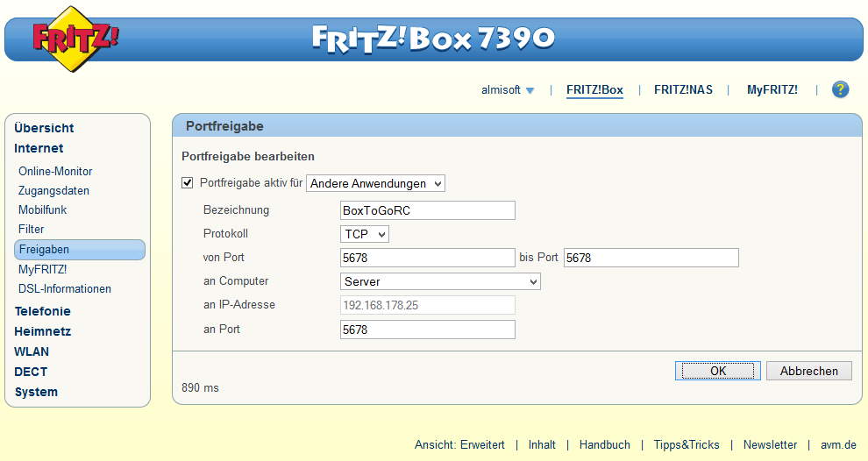The width and height of the screenshot is (868, 461).
Task: Open the almisoft user dropdown
Action: 508,89
